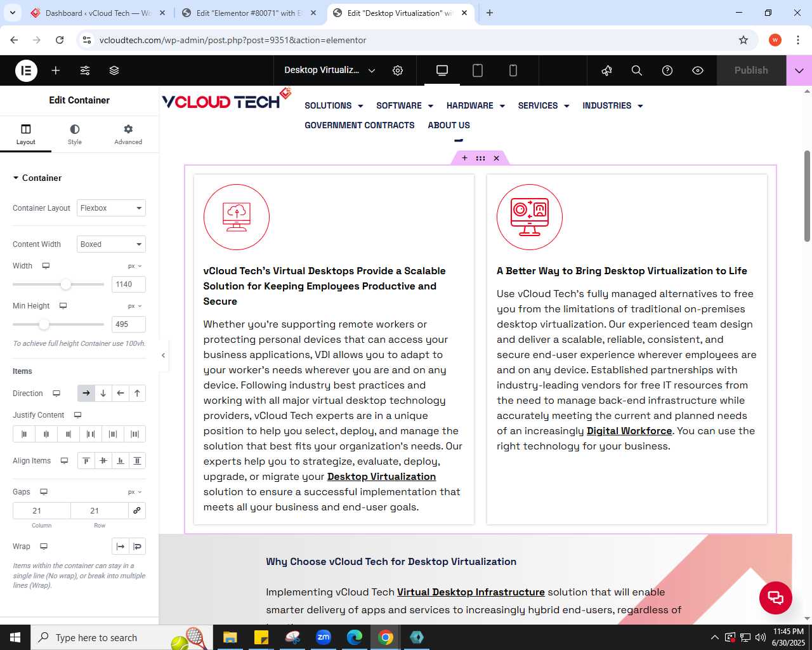Click the Row gap field
Viewport: 812px width, 650px height.
pyautogui.click(x=100, y=511)
